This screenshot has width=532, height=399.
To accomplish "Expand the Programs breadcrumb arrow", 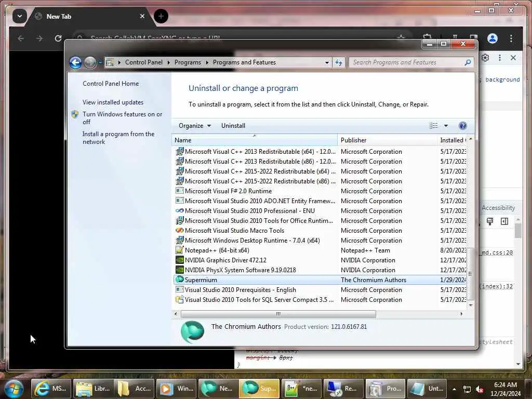I will (207, 62).
